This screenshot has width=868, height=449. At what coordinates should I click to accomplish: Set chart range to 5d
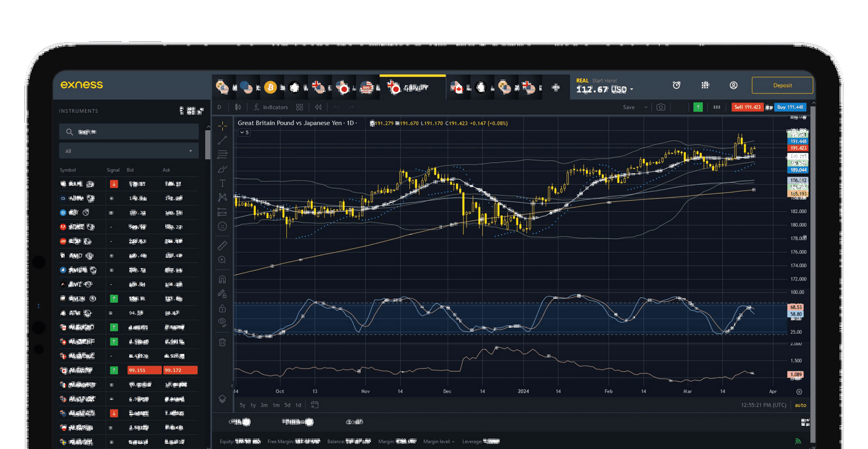pyautogui.click(x=287, y=405)
